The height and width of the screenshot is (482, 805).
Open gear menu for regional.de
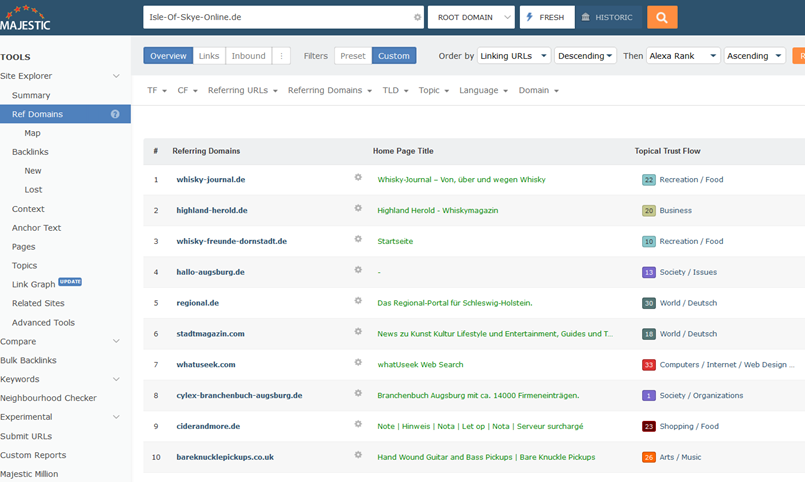[358, 300]
